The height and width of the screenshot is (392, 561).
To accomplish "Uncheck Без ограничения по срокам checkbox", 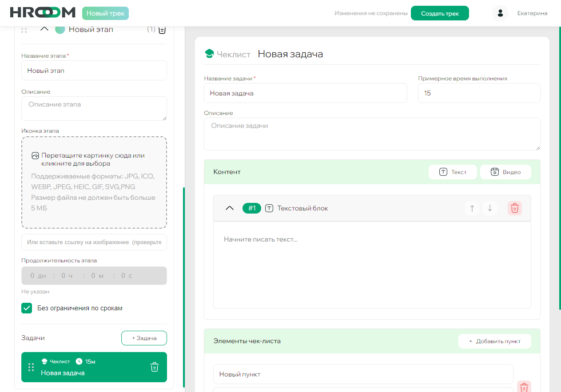I will (x=27, y=308).
